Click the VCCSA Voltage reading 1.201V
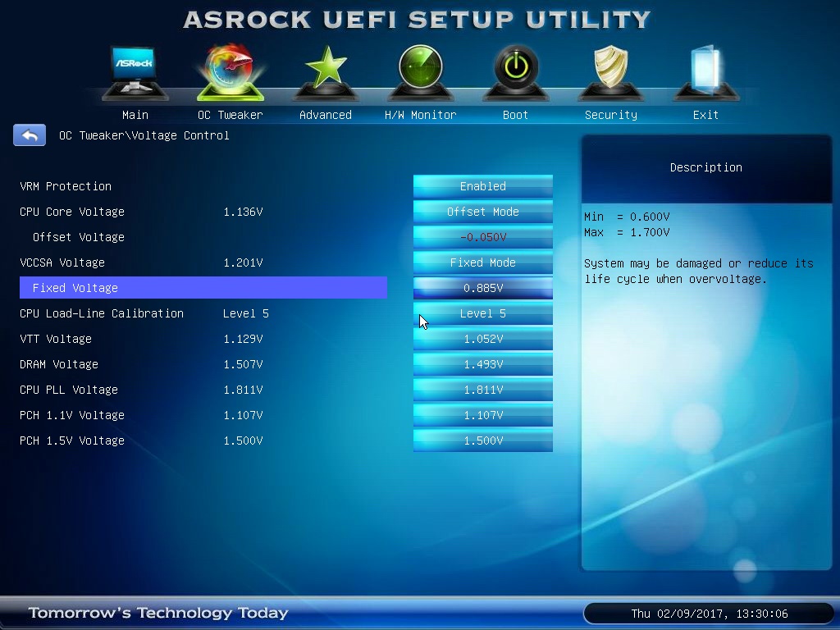This screenshot has width=840, height=630. tap(243, 262)
